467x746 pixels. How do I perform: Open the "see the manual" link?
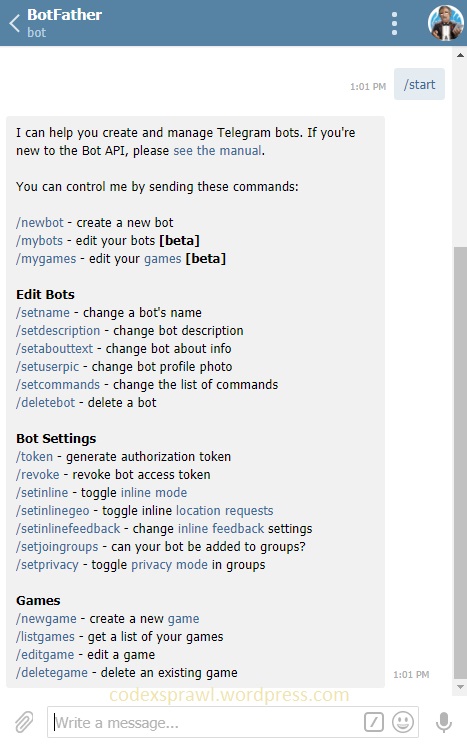(217, 151)
